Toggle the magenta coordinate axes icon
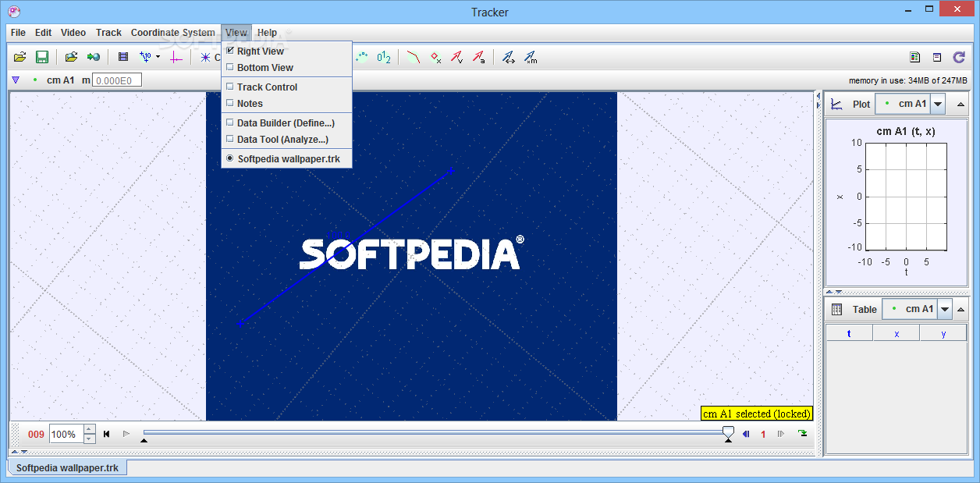Image resolution: width=980 pixels, height=483 pixels. point(176,57)
